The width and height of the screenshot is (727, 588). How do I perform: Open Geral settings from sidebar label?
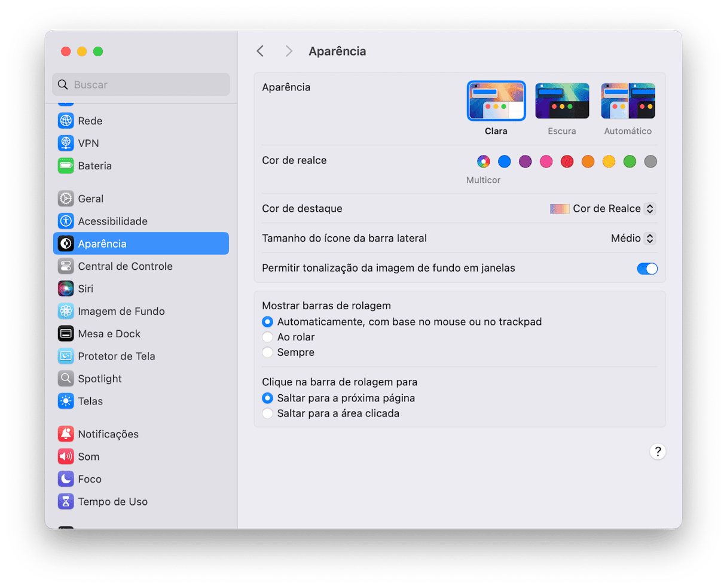[91, 199]
